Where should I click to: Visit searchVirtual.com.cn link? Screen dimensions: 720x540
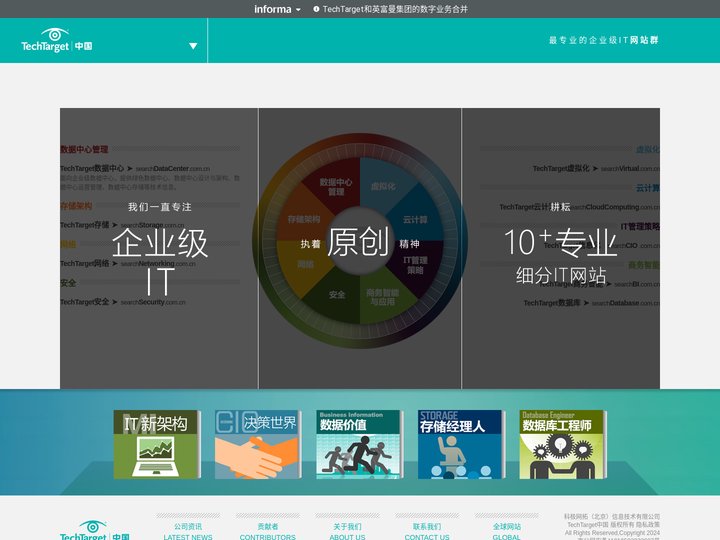tap(630, 169)
